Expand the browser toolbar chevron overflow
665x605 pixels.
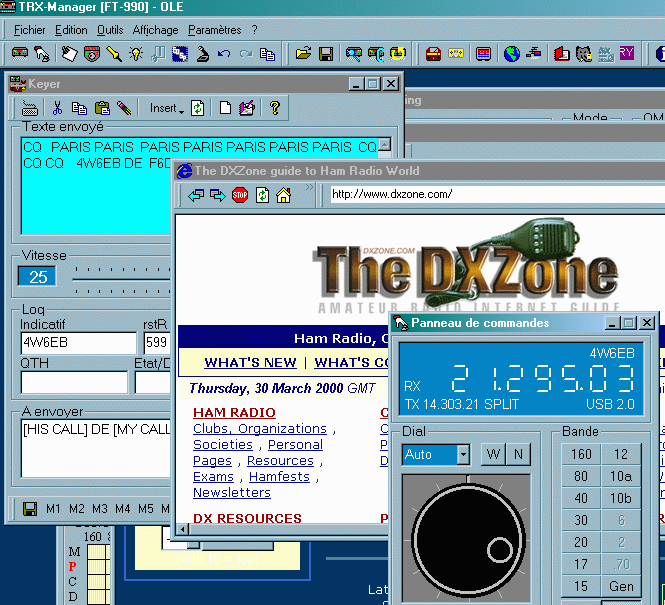[x=309, y=187]
